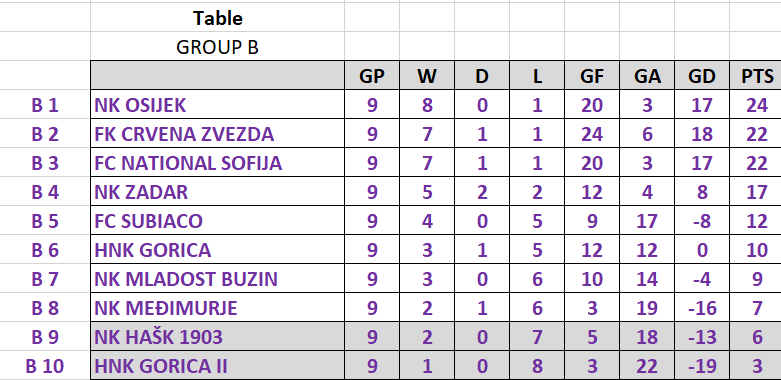
Task: Select the NK MLADOST BUZIN cell
Action: coord(217,278)
